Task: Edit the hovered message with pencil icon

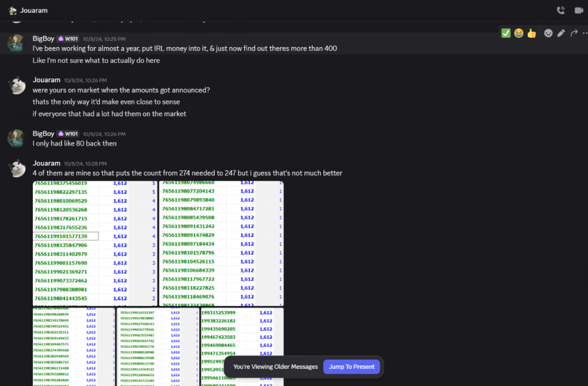Action: [x=561, y=33]
